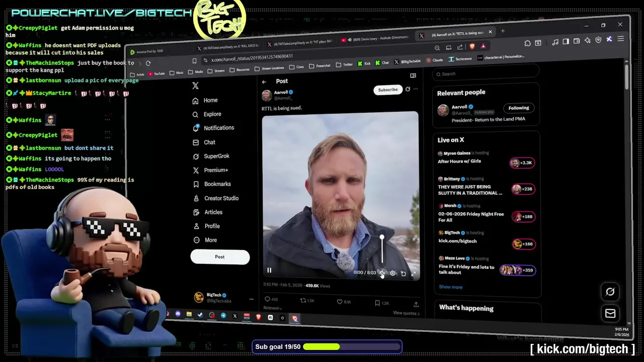Open messages envelope floating button
644x362 pixels.
tap(610, 314)
